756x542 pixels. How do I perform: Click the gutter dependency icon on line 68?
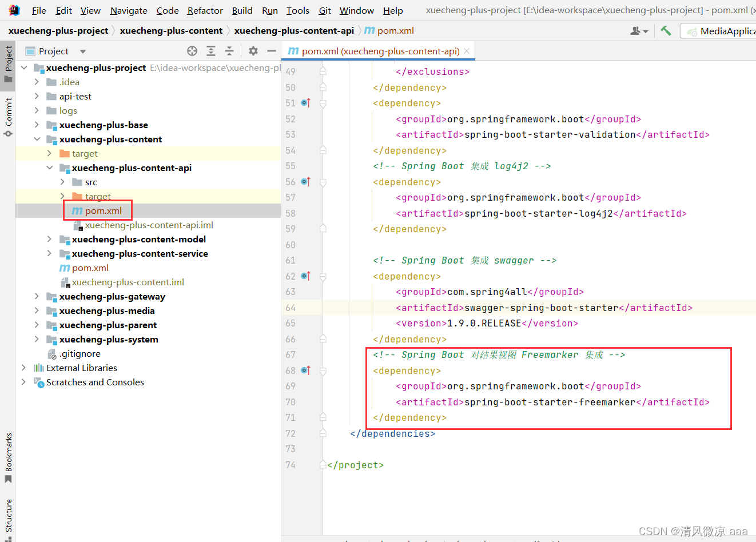click(305, 370)
